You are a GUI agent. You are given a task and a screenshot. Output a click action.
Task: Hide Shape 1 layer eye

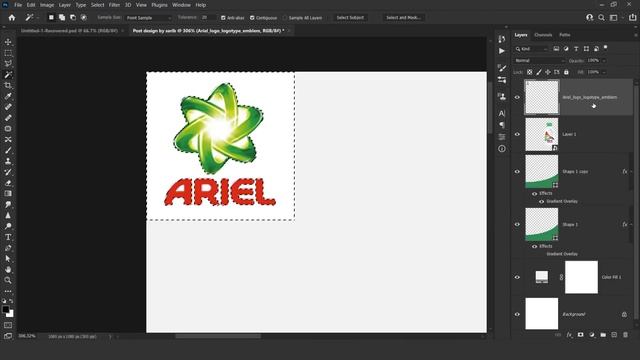(517, 224)
